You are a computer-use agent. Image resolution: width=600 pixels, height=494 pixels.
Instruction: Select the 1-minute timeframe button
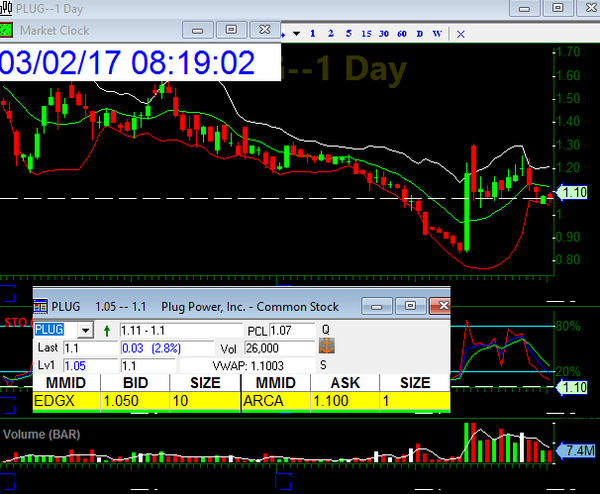[313, 33]
